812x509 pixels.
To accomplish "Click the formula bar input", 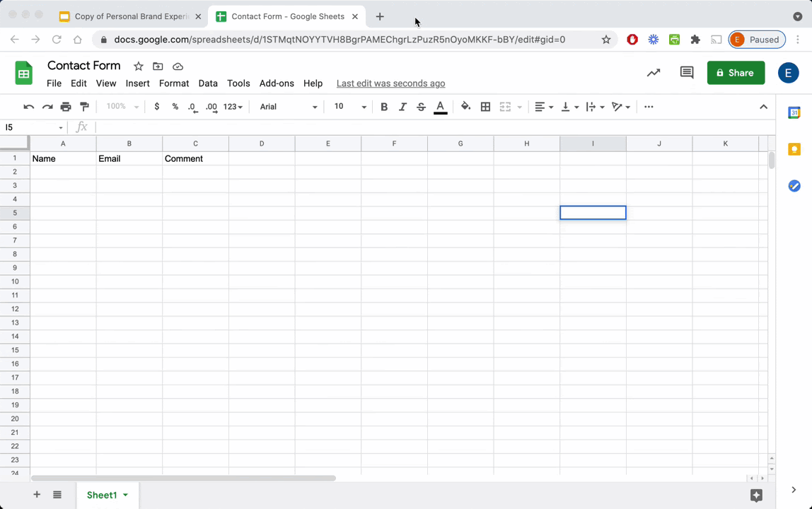I will coord(434,127).
